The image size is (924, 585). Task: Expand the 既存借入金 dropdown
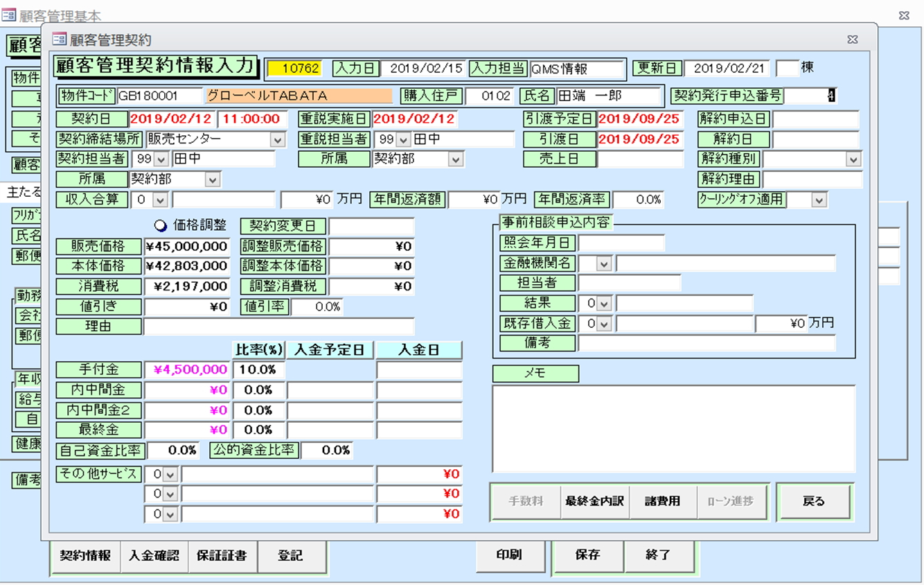[x=604, y=324]
